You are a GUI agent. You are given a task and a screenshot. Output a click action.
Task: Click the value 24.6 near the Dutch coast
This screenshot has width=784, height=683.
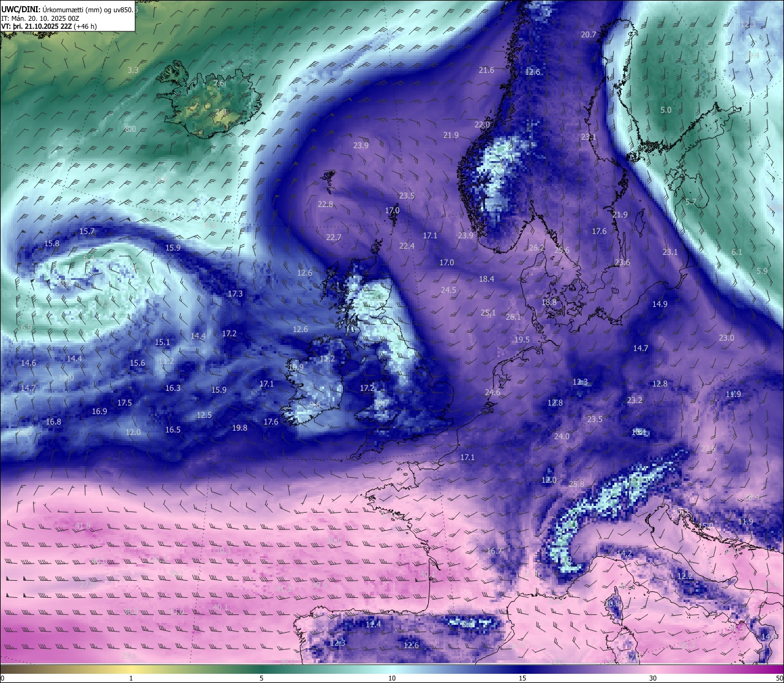pos(492,392)
